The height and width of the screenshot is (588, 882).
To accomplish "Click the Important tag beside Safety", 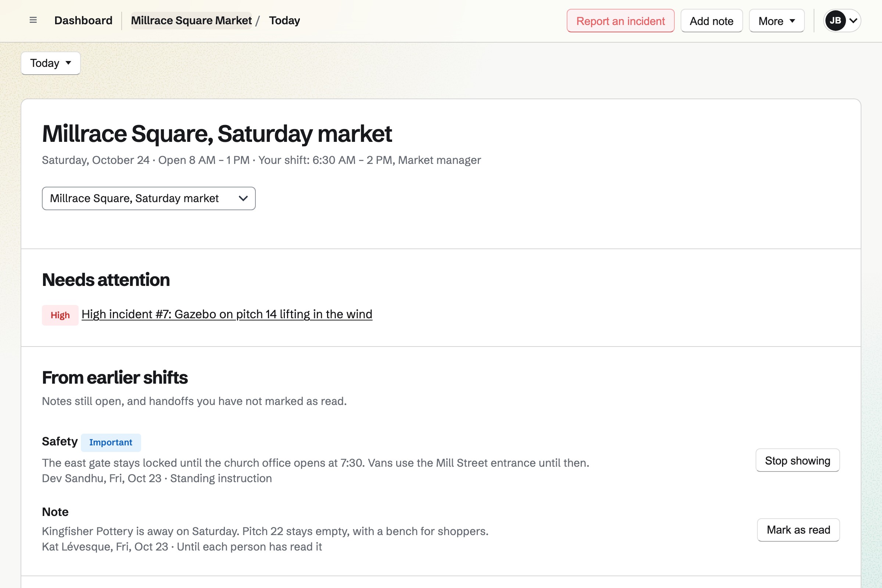I will click(111, 442).
